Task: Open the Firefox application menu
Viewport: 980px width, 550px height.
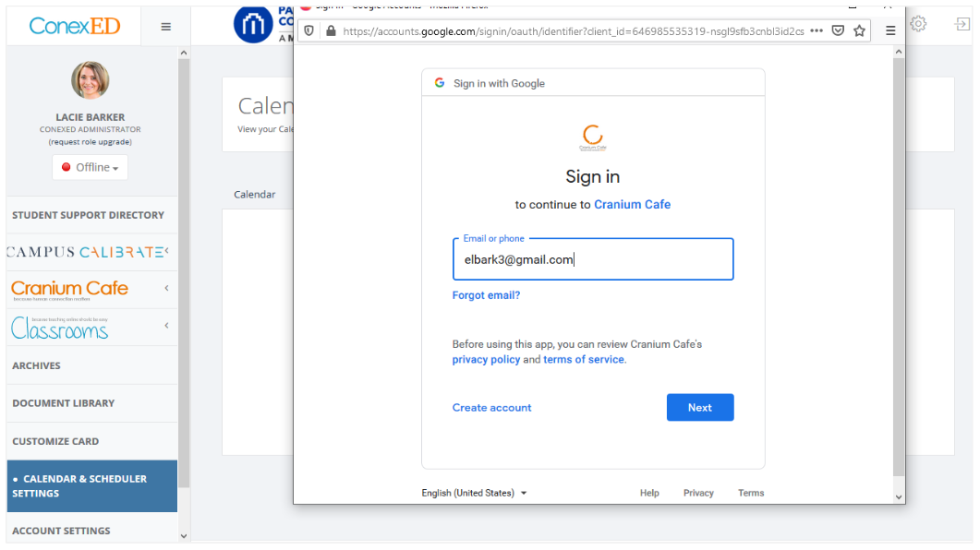Action: click(890, 30)
